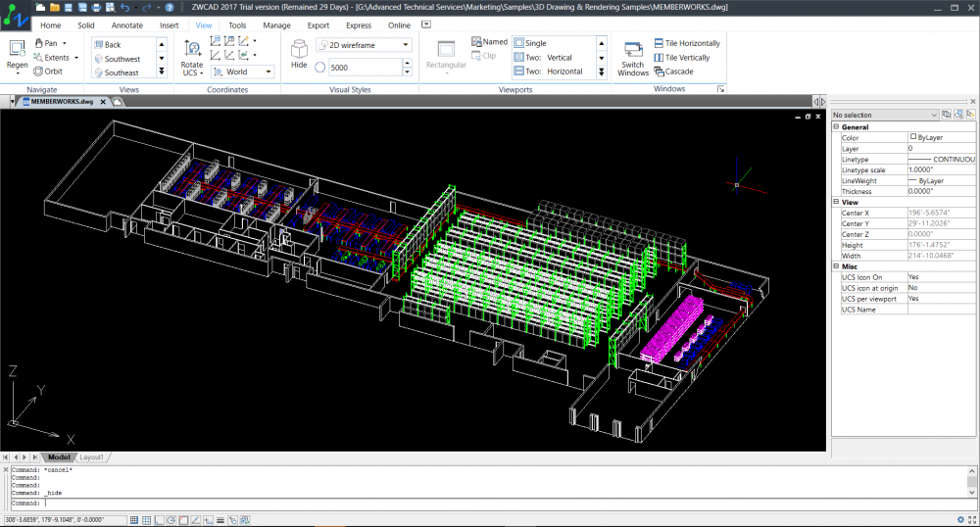Click the Cascade windows icon

[659, 72]
